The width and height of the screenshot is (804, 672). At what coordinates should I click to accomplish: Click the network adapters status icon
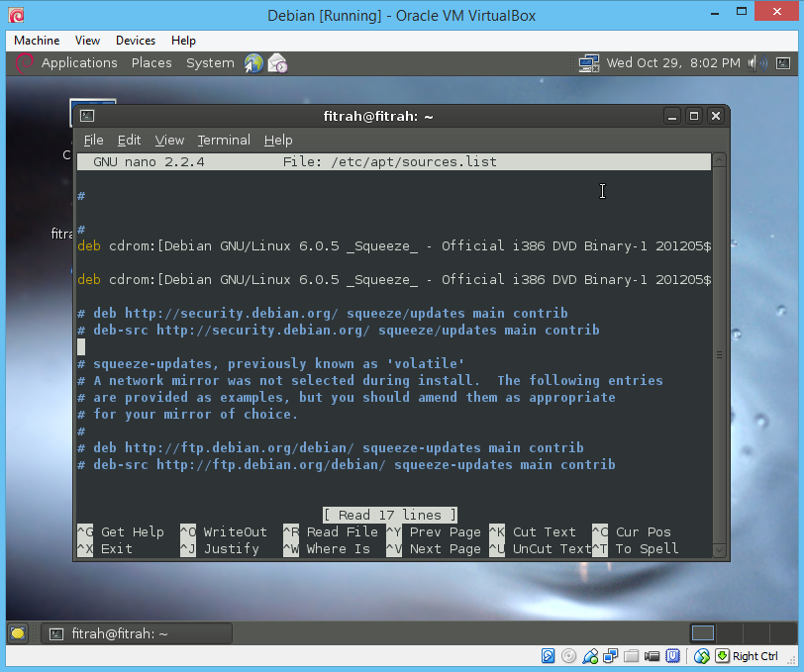(611, 656)
